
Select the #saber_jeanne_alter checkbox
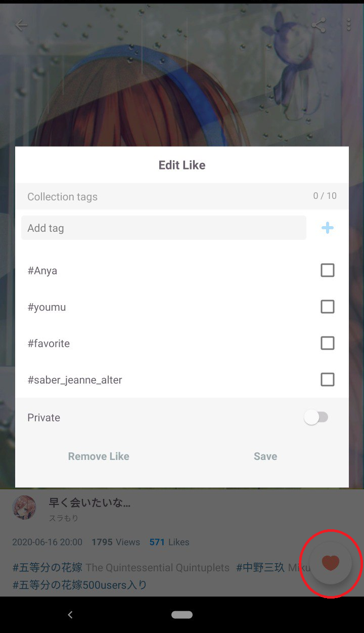(x=328, y=379)
